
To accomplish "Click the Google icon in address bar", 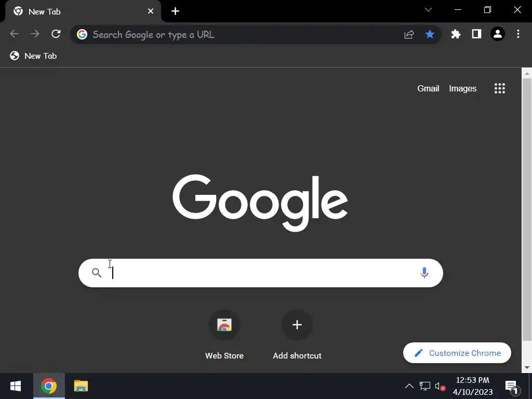I will (x=82, y=34).
